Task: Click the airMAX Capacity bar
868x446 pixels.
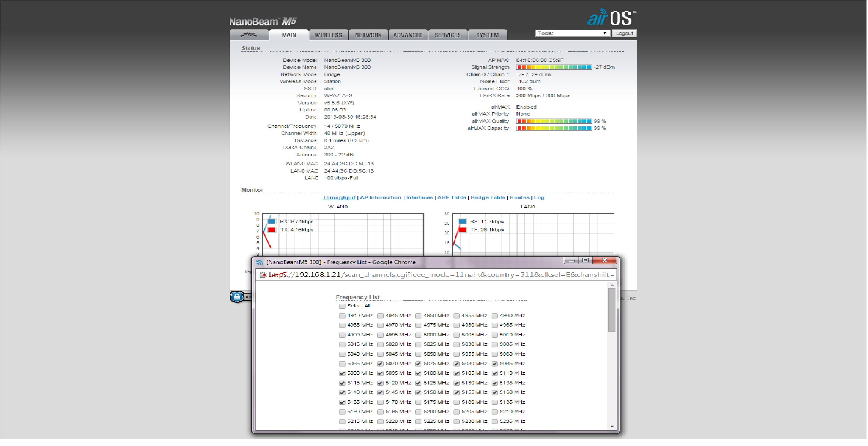Action: (x=554, y=128)
